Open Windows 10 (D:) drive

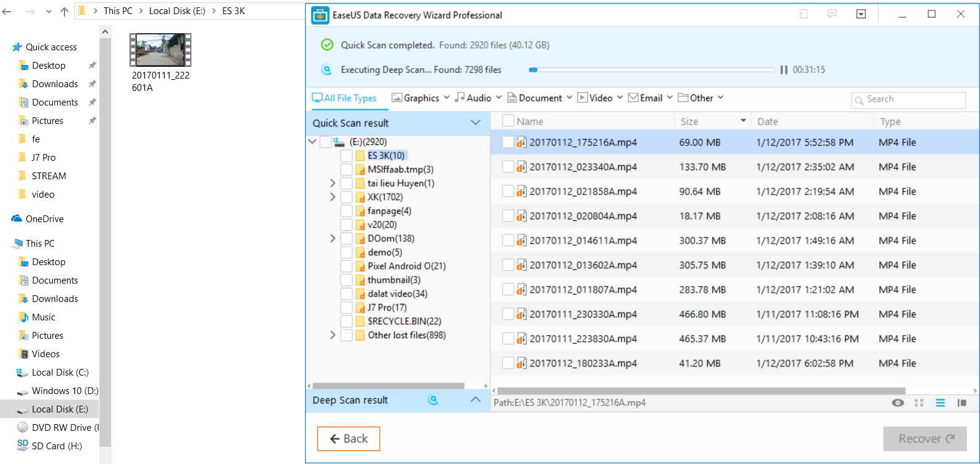point(58,391)
